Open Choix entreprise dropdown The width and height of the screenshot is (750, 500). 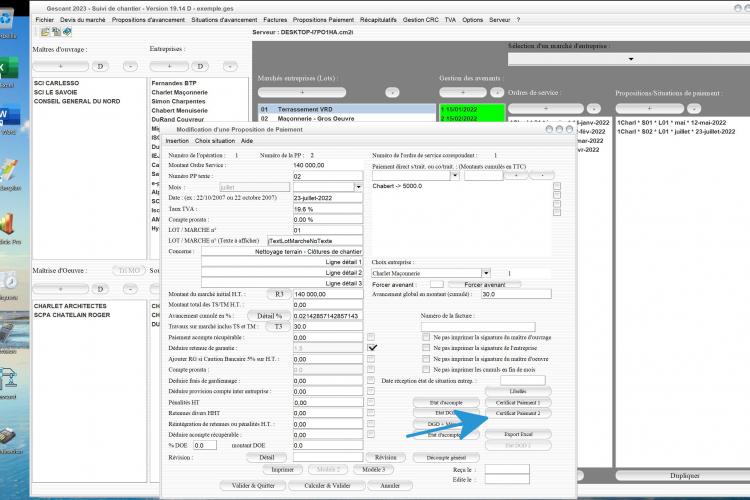tap(486, 273)
